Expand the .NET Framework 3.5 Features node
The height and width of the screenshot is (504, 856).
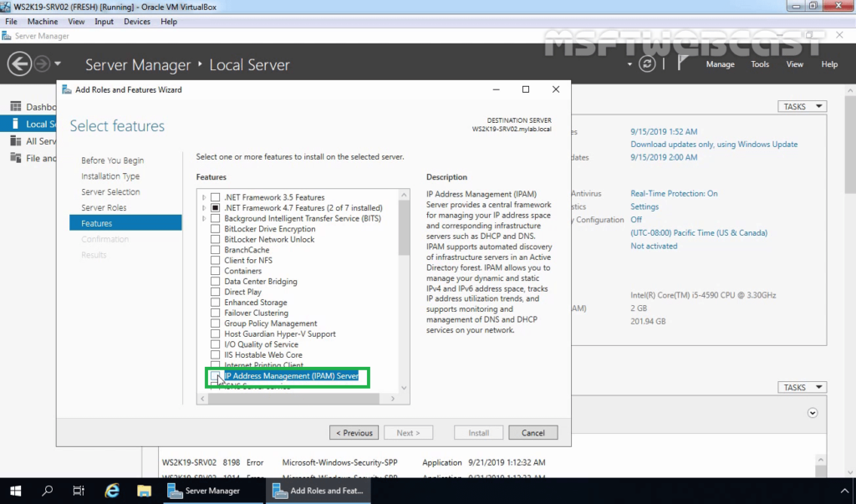coord(204,197)
